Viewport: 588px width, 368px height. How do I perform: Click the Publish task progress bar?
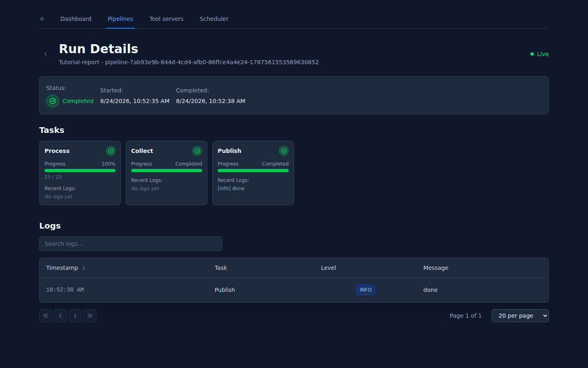coord(253,171)
